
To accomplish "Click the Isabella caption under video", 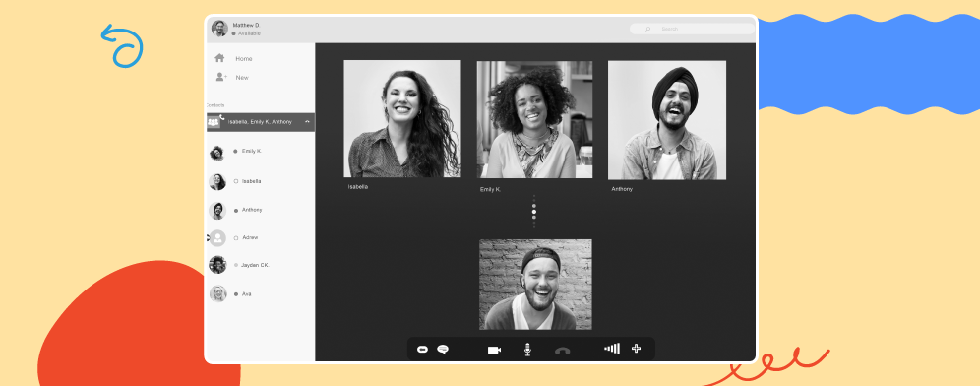I will pos(358,186).
